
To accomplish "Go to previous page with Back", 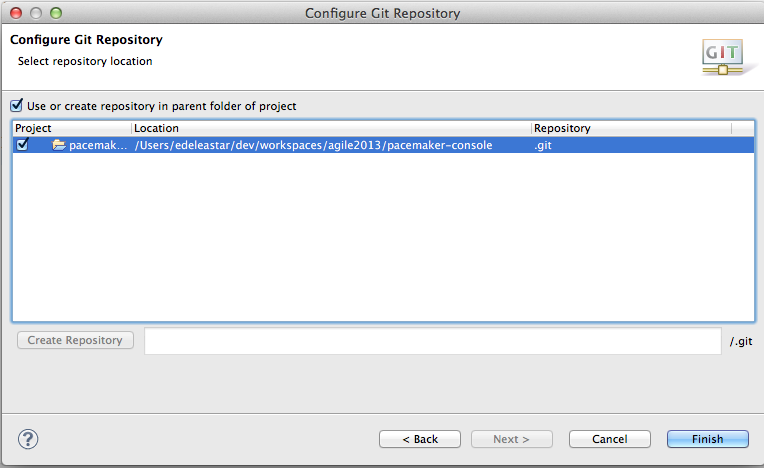I will click(x=420, y=439).
